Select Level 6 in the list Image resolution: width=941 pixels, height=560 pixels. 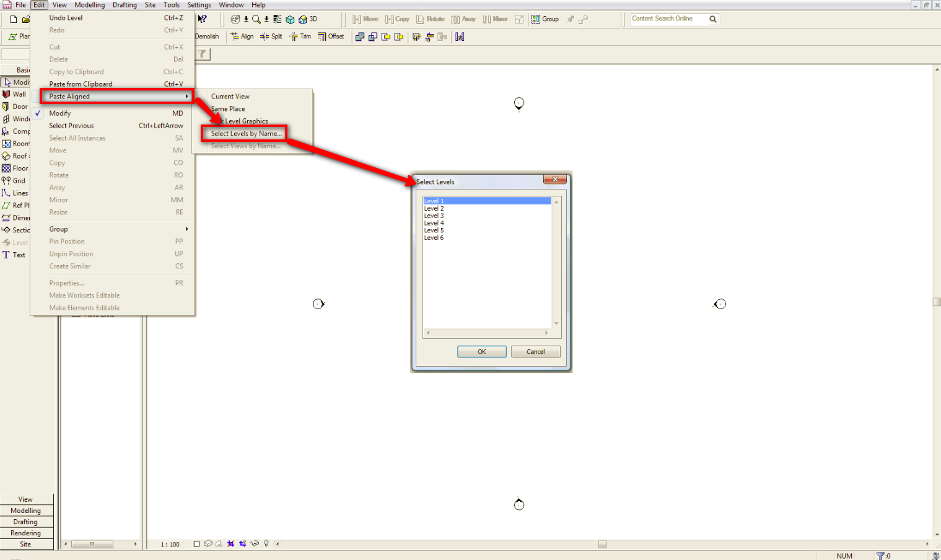[487, 238]
